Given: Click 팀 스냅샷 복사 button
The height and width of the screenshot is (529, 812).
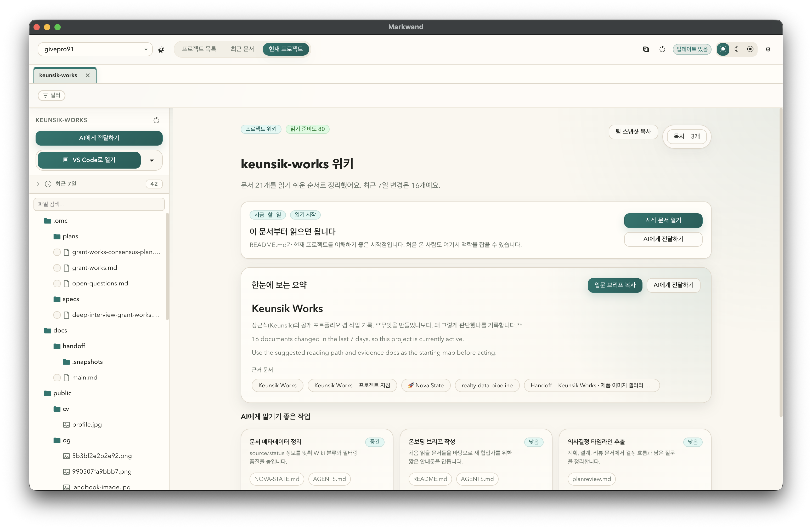Looking at the screenshot, I should pyautogui.click(x=633, y=131).
